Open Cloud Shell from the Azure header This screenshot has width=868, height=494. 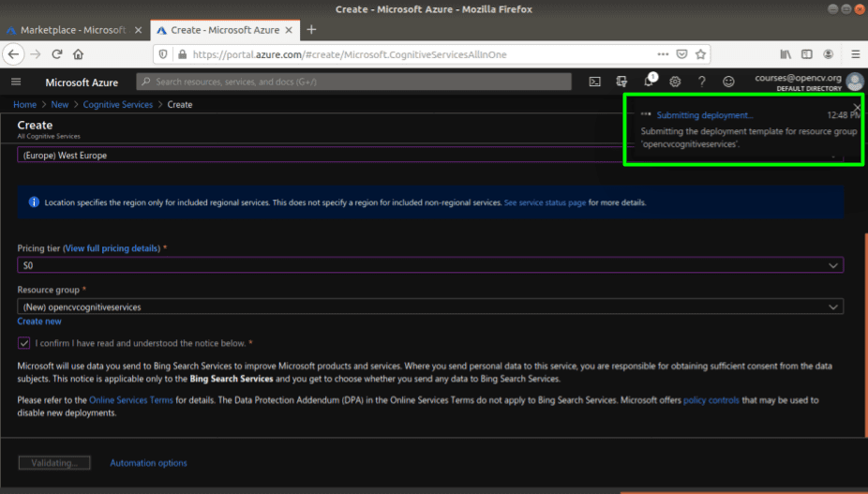point(594,82)
